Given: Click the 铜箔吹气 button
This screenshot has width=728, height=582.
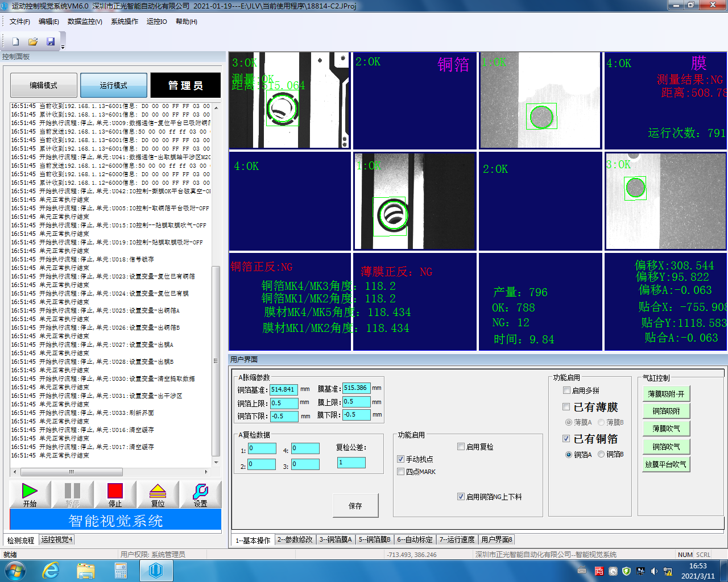Looking at the screenshot, I should tap(666, 447).
